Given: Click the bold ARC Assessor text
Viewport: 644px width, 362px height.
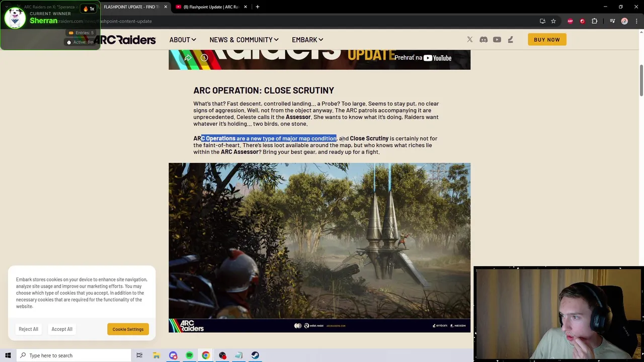Looking at the screenshot, I should [239, 152].
